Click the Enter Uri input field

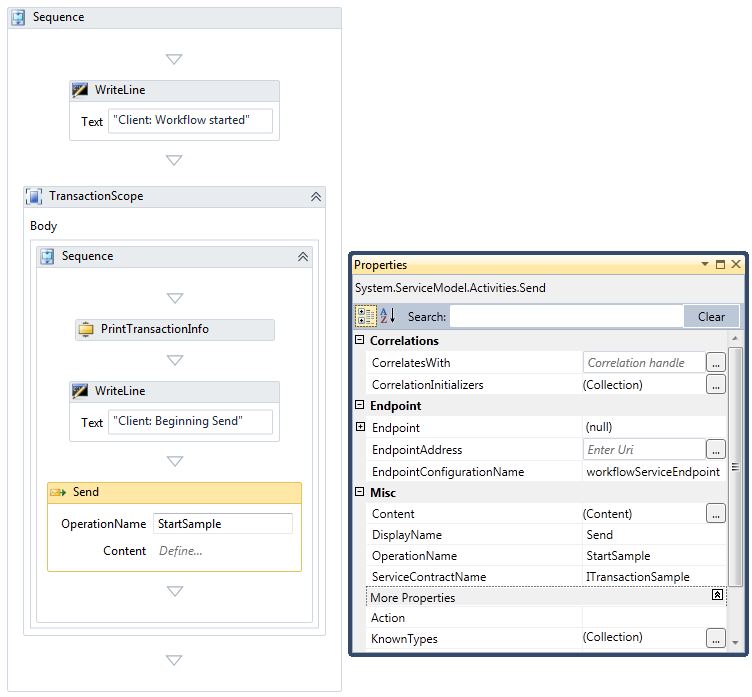click(x=644, y=450)
